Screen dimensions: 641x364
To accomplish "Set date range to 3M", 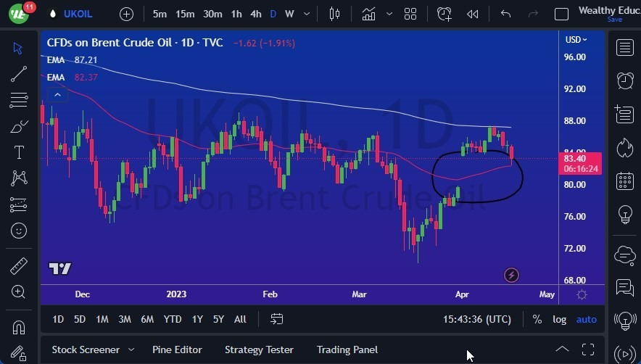I will [125, 320].
